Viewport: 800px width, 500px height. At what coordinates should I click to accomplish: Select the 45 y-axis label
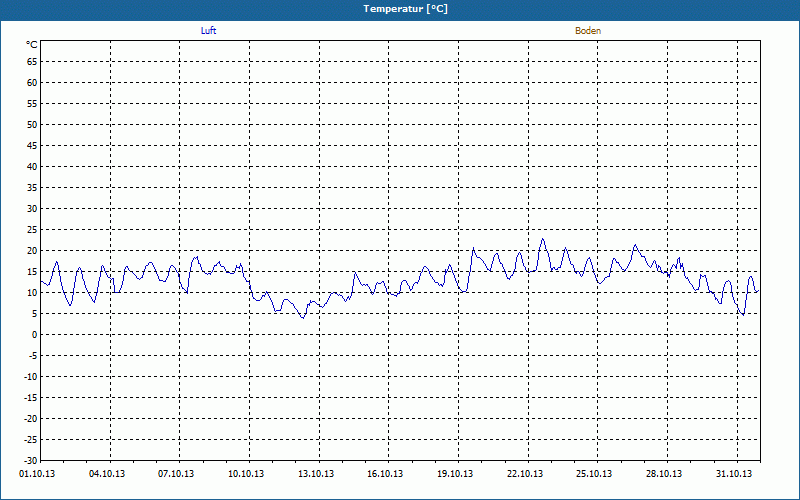click(x=32, y=146)
